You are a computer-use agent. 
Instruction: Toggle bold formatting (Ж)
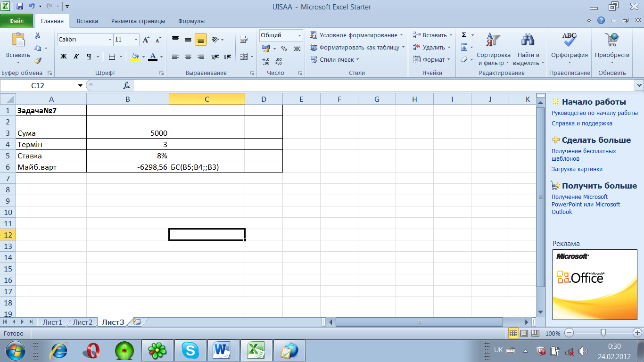pos(64,57)
